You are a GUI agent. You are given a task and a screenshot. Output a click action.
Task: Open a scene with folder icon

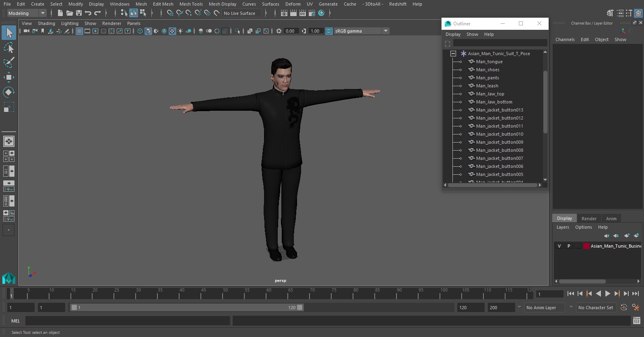click(69, 13)
